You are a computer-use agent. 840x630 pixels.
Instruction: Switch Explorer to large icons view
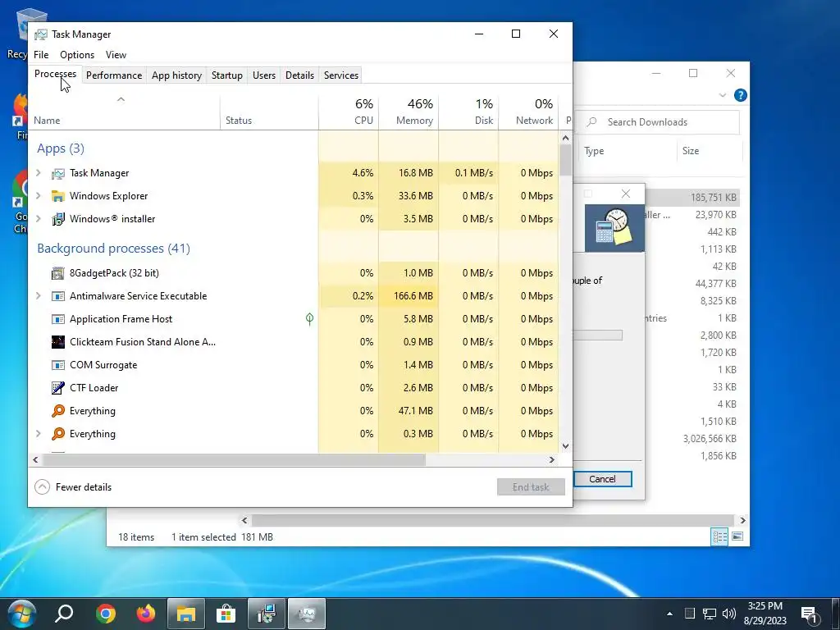click(737, 536)
